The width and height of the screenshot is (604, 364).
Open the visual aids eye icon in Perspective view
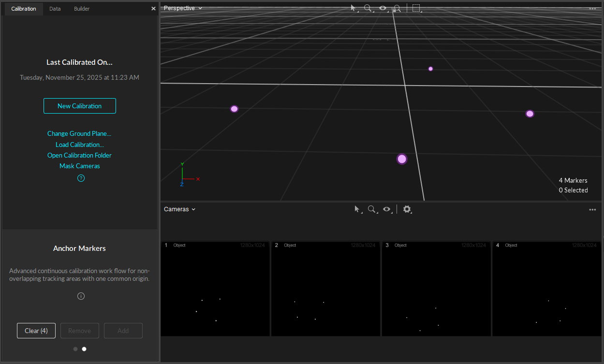coord(383,8)
